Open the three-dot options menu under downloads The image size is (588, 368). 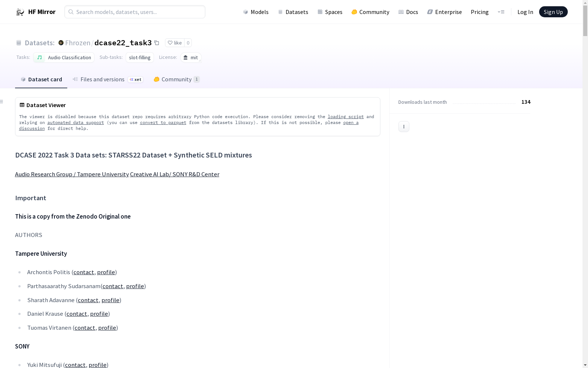[404, 127]
